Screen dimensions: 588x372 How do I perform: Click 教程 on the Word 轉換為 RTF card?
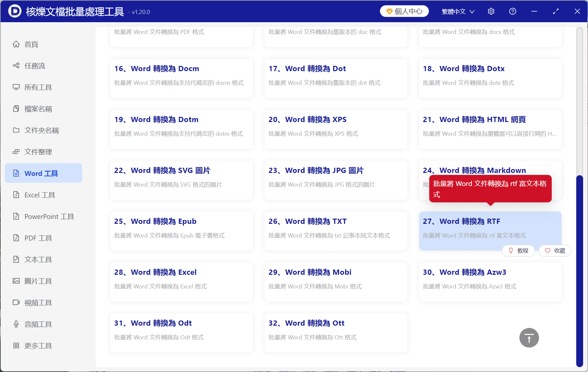518,251
